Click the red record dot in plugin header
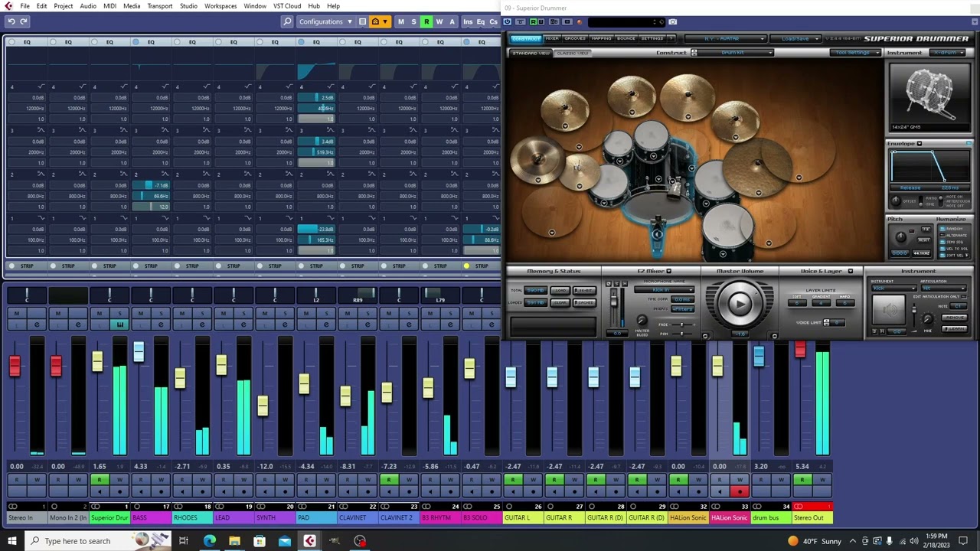The width and height of the screenshot is (980, 551). 580,21
